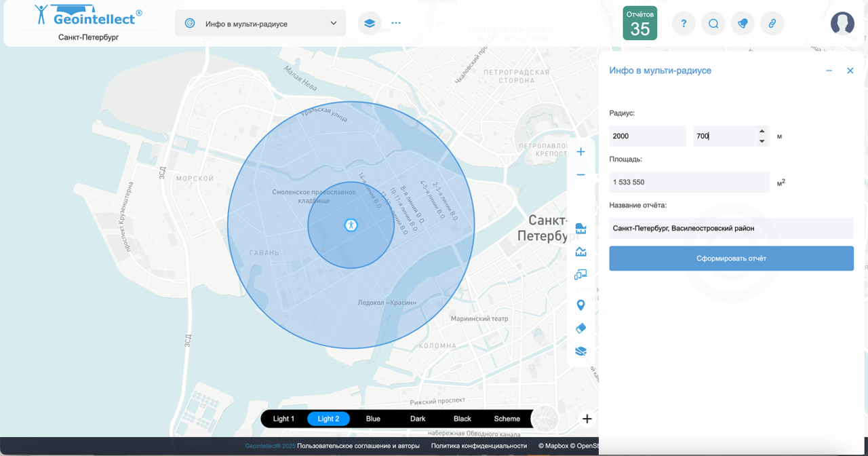Viewport: 868px width, 456px height.
Task: Click the first radius field with 2000
Action: point(647,136)
